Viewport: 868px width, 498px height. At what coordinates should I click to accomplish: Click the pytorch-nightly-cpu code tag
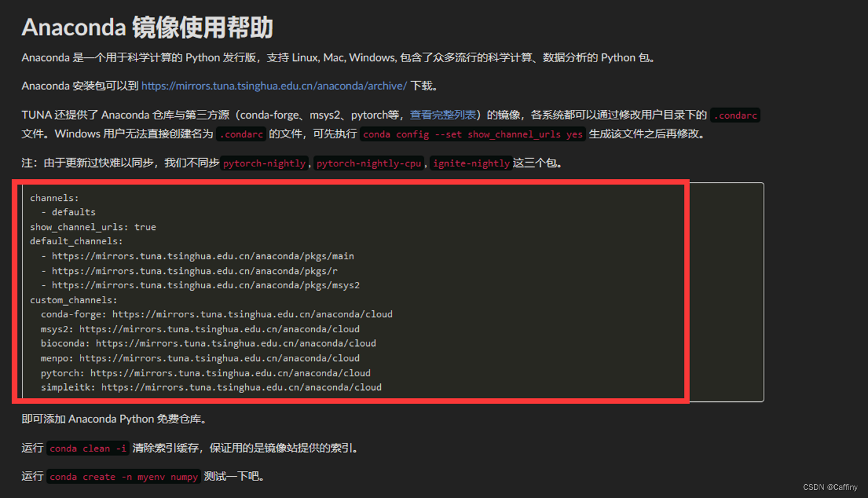click(x=369, y=163)
